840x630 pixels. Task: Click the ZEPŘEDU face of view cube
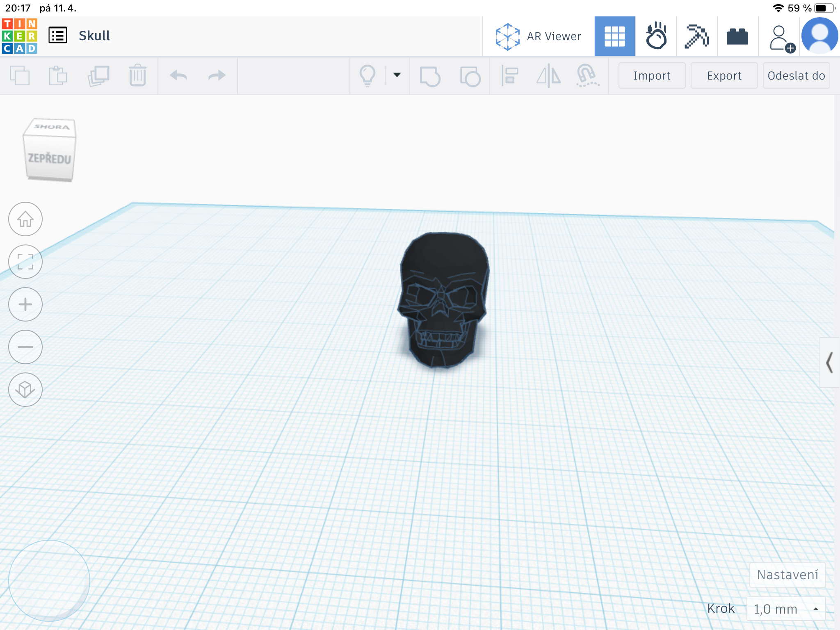[x=49, y=158]
